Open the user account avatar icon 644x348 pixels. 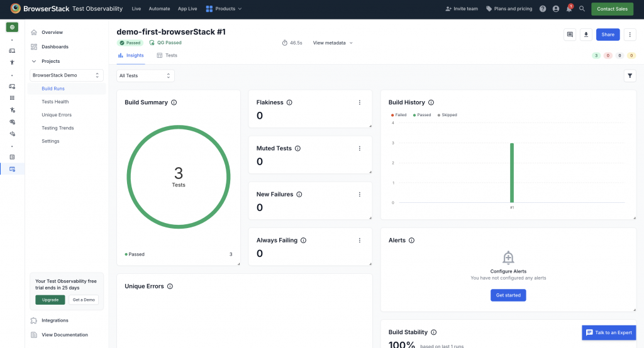[x=556, y=9]
